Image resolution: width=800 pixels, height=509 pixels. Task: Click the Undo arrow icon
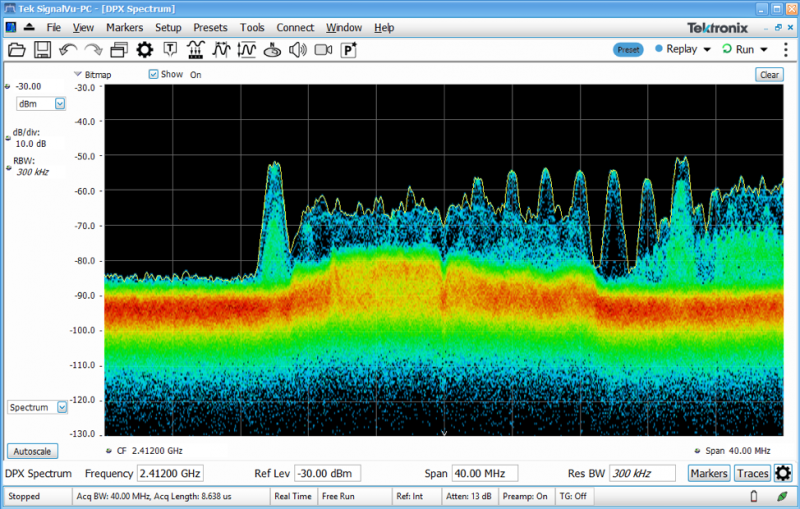click(x=68, y=49)
